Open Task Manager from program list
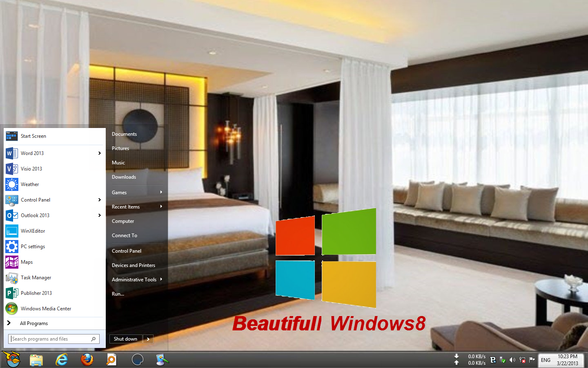588x368 pixels. pyautogui.click(x=36, y=278)
